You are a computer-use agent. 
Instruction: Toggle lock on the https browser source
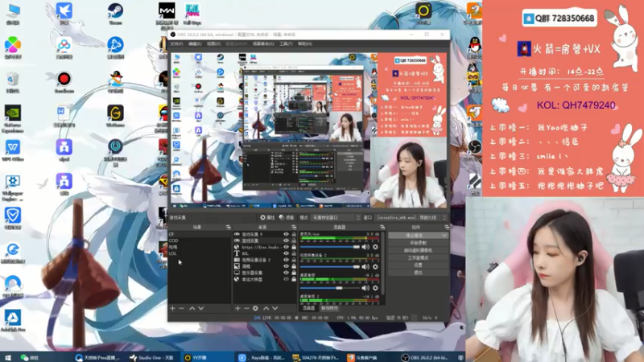pyautogui.click(x=294, y=247)
